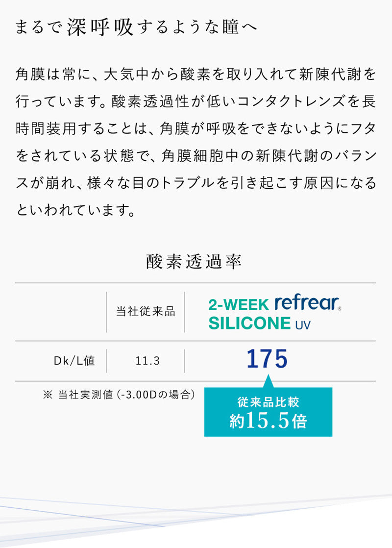
Task: Click the SILICONE word in the logo
Action: click(x=249, y=324)
